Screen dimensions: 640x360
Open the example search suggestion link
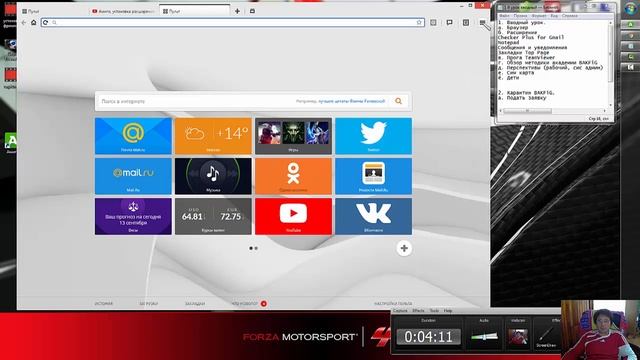351,101
